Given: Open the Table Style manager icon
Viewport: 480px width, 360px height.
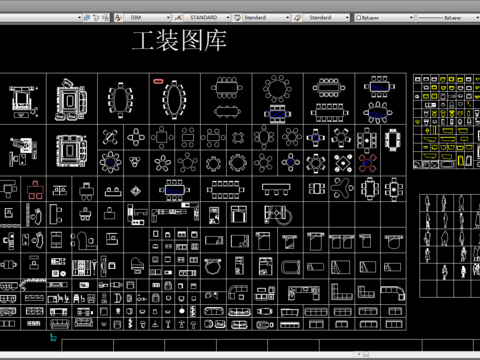Looking at the screenshot, I should 237,18.
